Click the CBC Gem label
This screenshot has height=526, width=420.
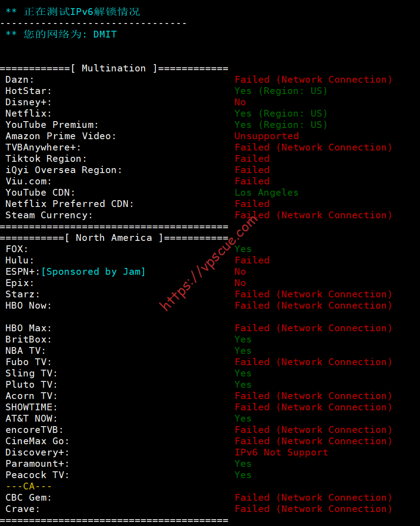[28, 498]
